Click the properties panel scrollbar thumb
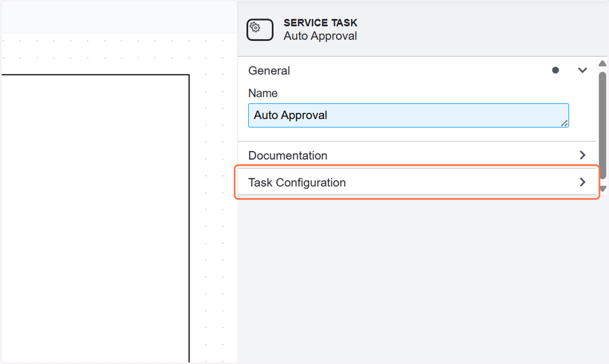 (x=602, y=125)
